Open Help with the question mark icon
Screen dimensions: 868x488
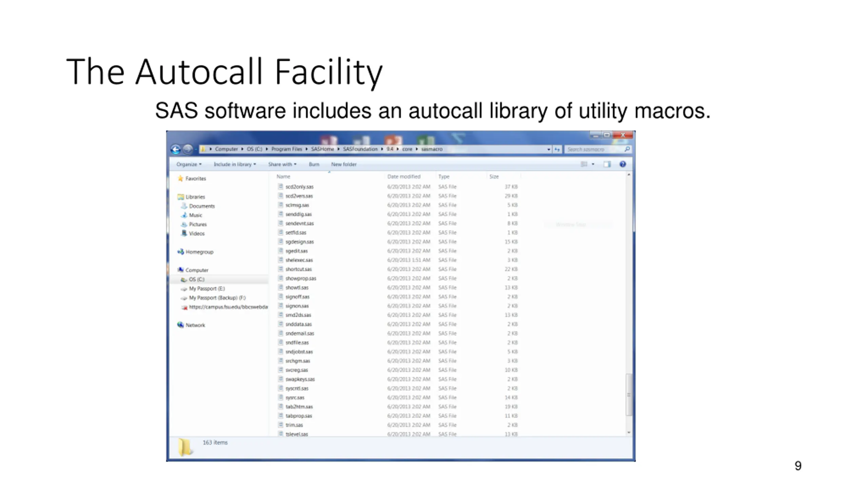point(623,164)
